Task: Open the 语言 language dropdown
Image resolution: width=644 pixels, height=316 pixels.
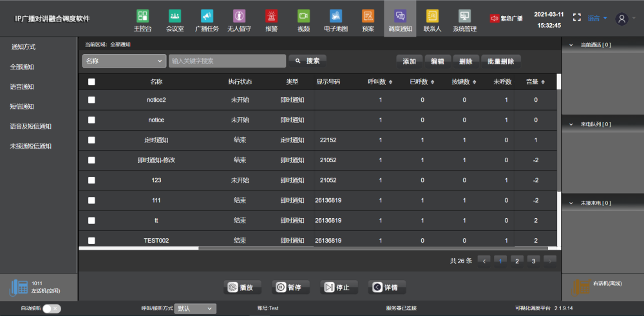Action: [597, 18]
